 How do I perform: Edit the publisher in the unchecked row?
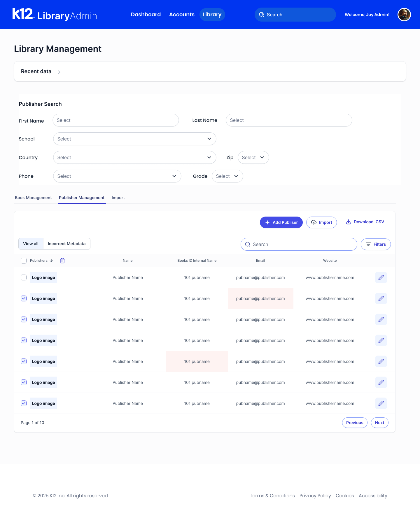click(381, 277)
